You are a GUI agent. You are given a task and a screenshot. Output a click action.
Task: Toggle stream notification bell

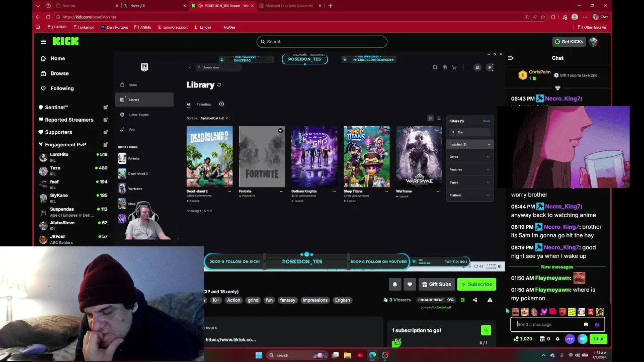395,285
